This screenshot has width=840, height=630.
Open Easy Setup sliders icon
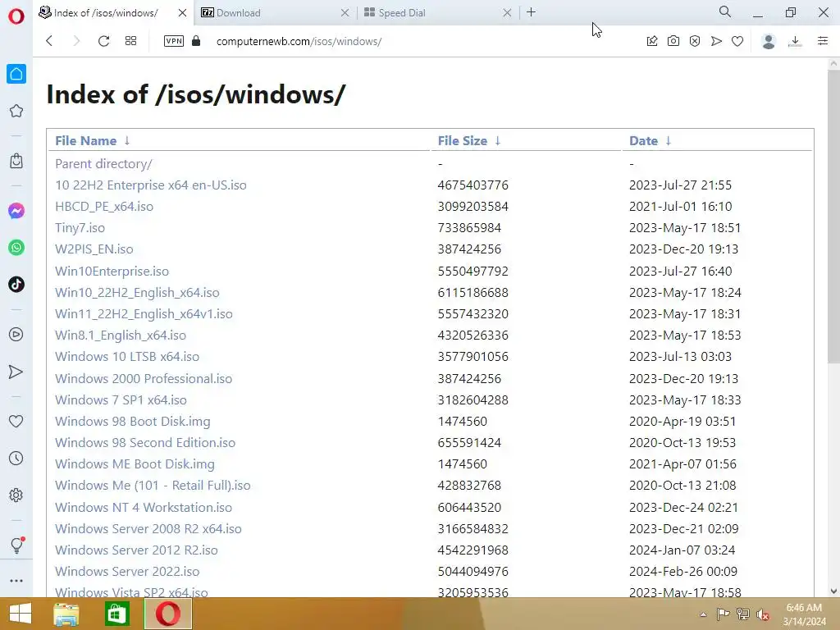coord(823,41)
